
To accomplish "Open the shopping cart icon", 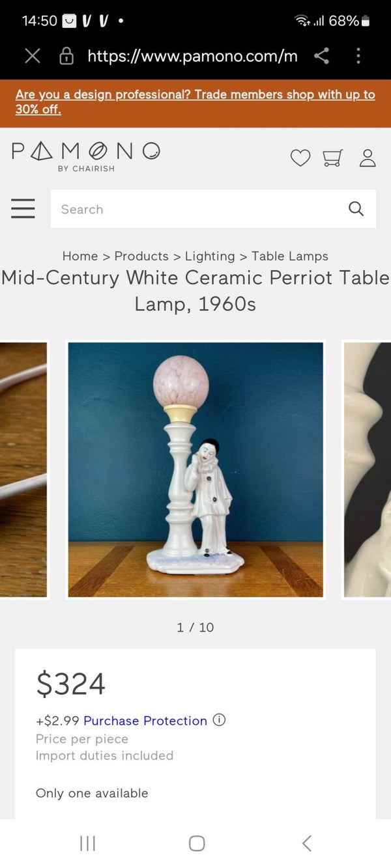I will [333, 158].
